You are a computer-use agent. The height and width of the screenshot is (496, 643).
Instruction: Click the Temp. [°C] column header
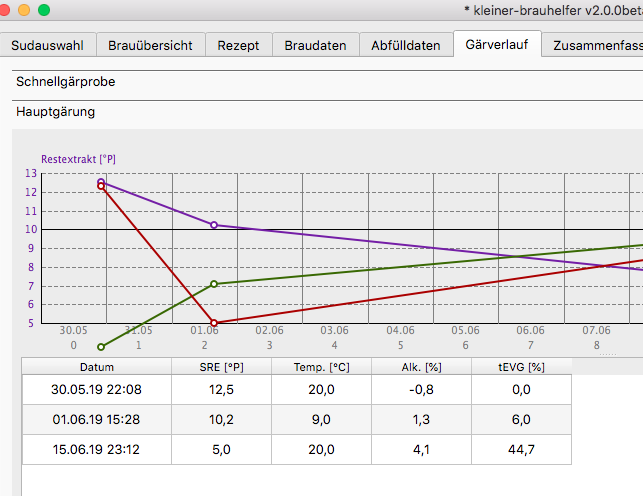click(321, 365)
